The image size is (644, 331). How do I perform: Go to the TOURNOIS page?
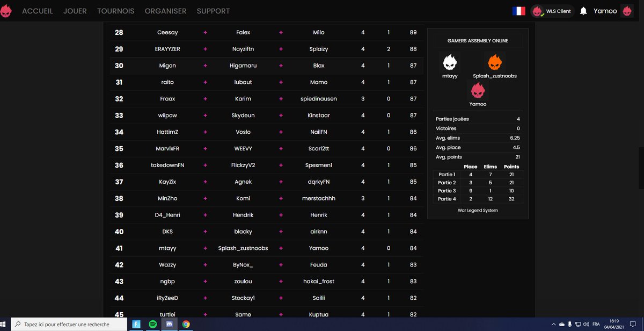point(116,11)
